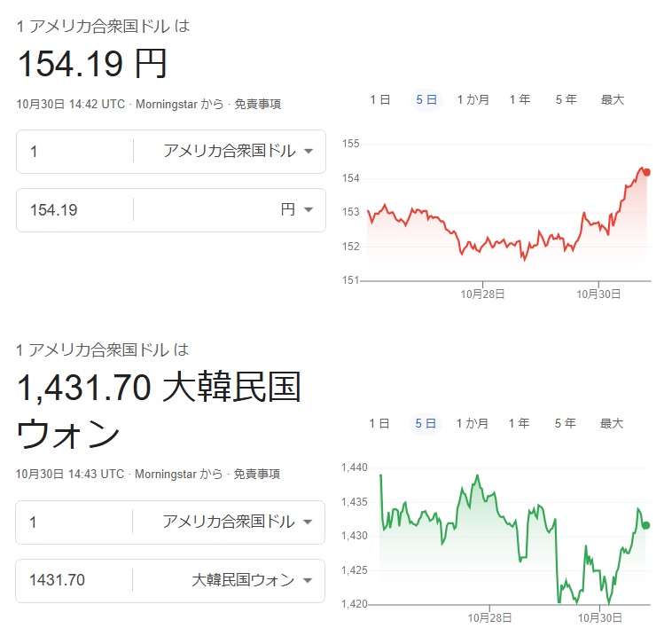The image size is (672, 636).
Task: Click the red endpoint dot on yen chart
Action: tap(646, 172)
